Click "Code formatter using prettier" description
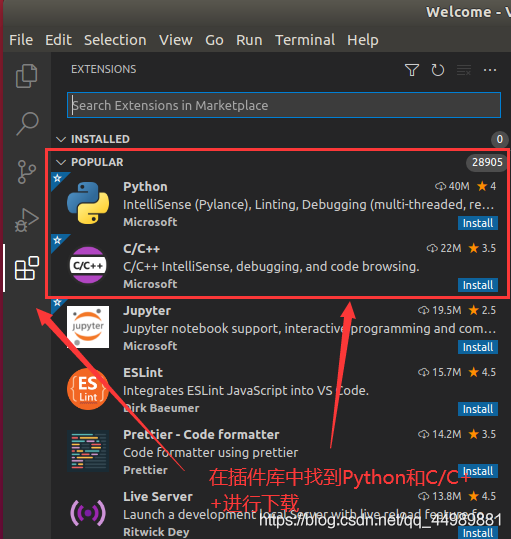 (211, 453)
